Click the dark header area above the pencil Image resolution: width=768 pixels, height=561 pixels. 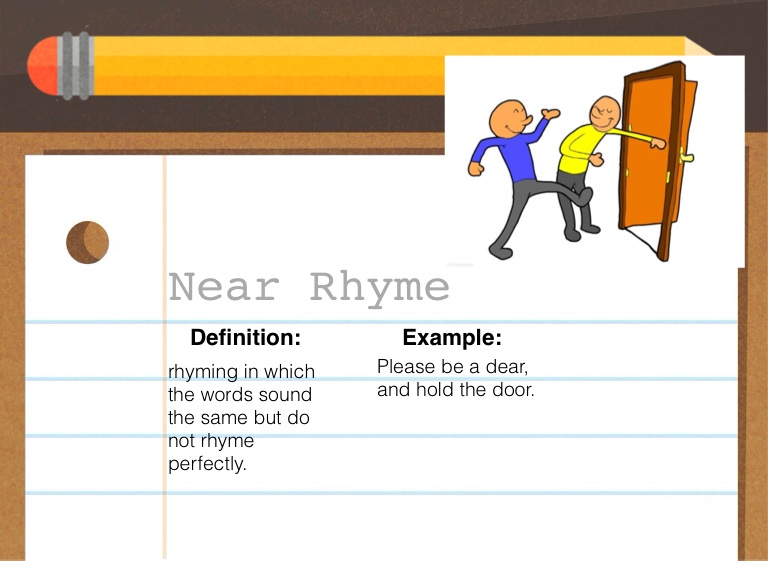300,18
